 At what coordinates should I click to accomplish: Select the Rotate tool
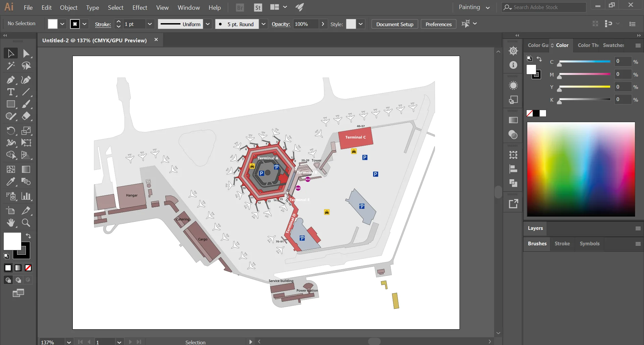pyautogui.click(x=11, y=131)
